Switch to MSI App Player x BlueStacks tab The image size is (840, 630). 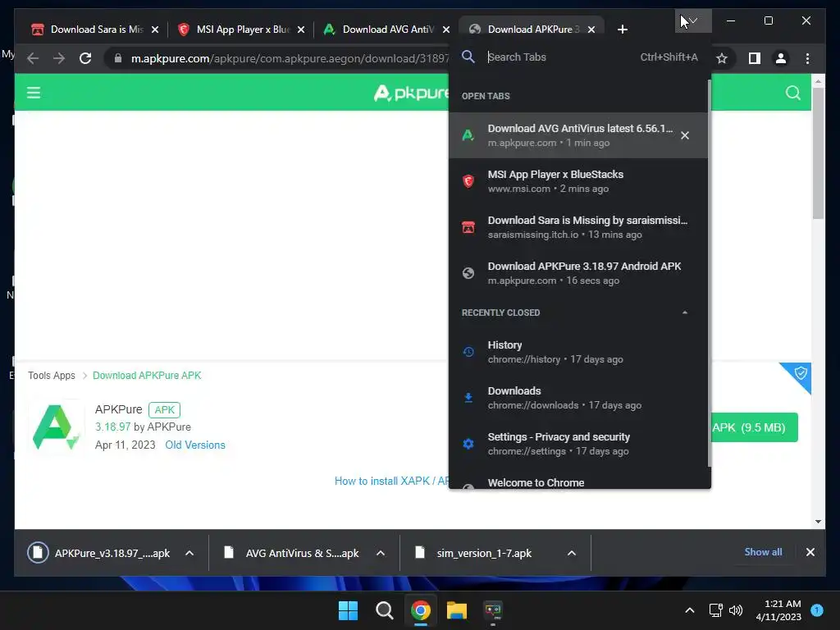243,30
